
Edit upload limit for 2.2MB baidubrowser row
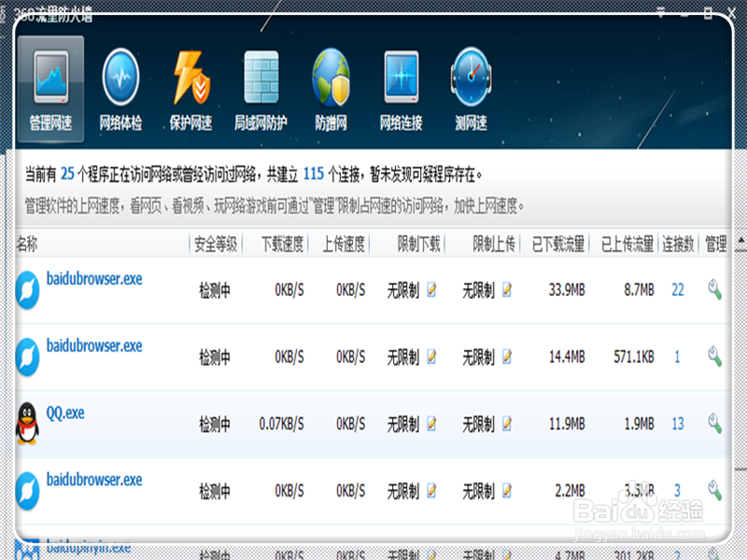[x=507, y=491]
